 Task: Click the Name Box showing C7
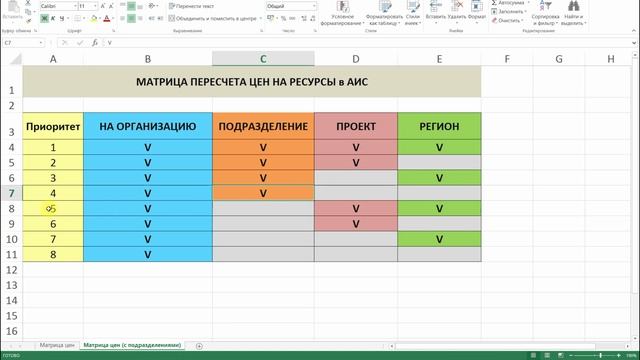click(20, 43)
